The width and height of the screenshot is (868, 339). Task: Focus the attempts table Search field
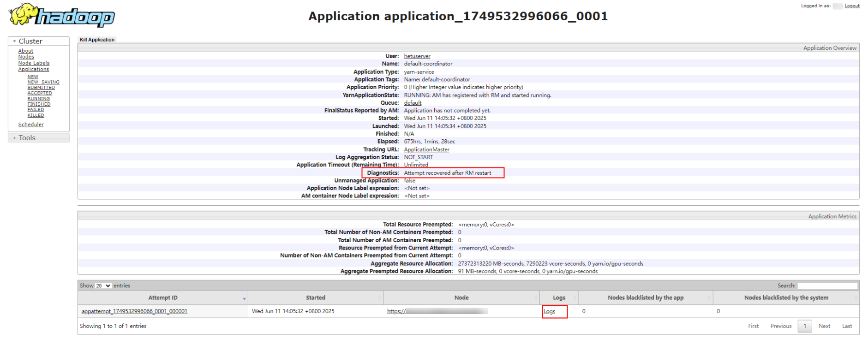pos(827,286)
